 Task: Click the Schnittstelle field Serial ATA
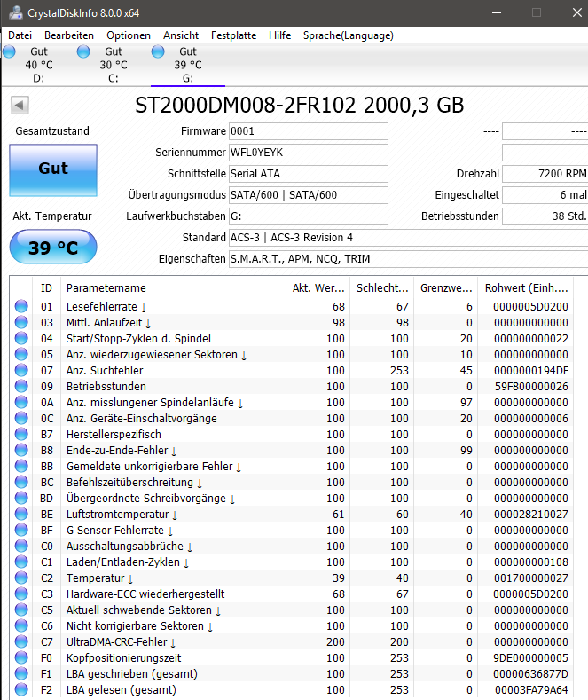(309, 174)
